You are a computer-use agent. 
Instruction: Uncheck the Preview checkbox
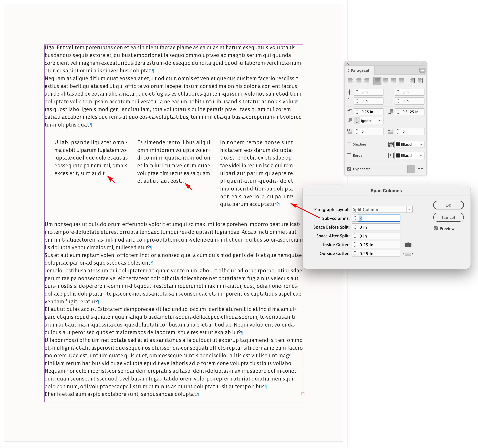[x=435, y=228]
